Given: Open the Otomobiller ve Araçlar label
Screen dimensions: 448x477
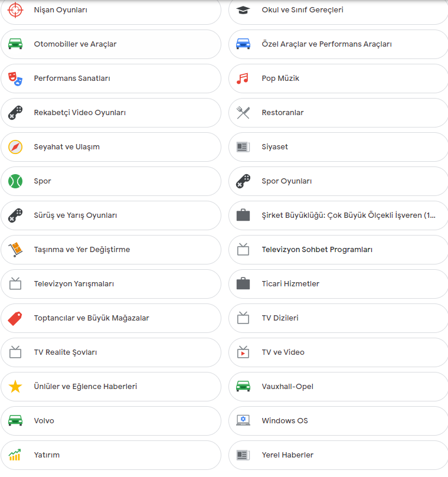Looking at the screenshot, I should [x=75, y=44].
